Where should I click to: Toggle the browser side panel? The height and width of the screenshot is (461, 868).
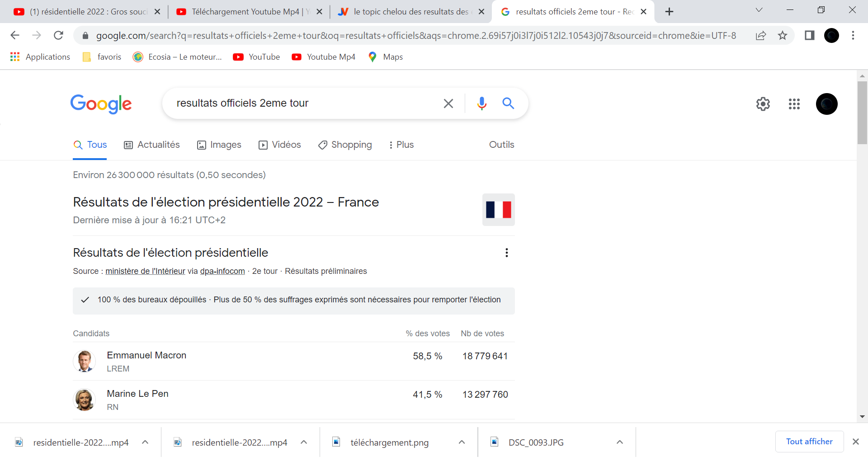point(809,35)
